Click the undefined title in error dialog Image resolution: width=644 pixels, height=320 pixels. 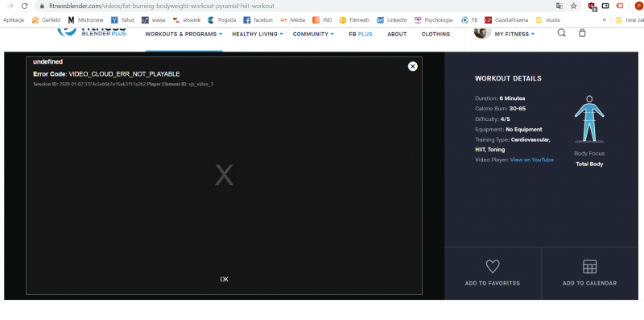pos(48,62)
